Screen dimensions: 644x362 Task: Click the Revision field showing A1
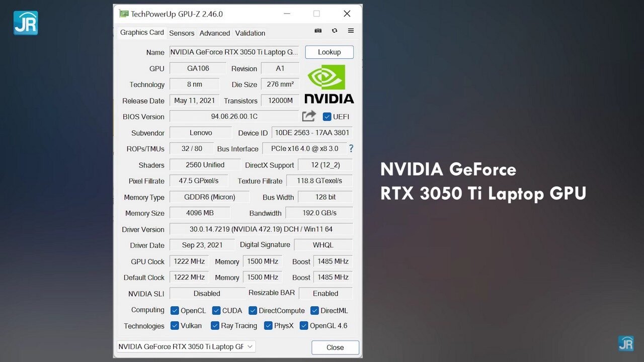coord(280,68)
